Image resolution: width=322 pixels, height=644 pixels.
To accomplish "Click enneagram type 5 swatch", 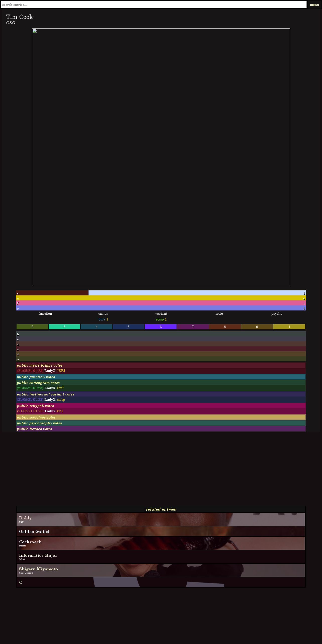I will 129,327.
